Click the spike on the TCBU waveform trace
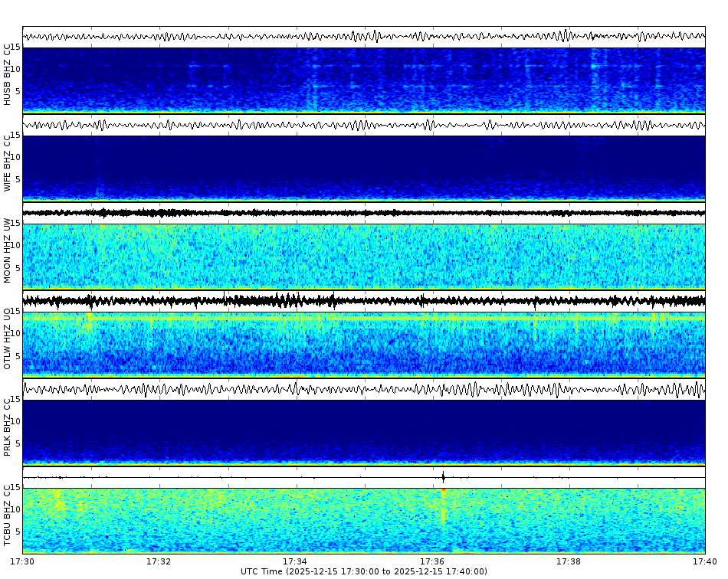This screenshot has width=728, height=579. tap(443, 475)
